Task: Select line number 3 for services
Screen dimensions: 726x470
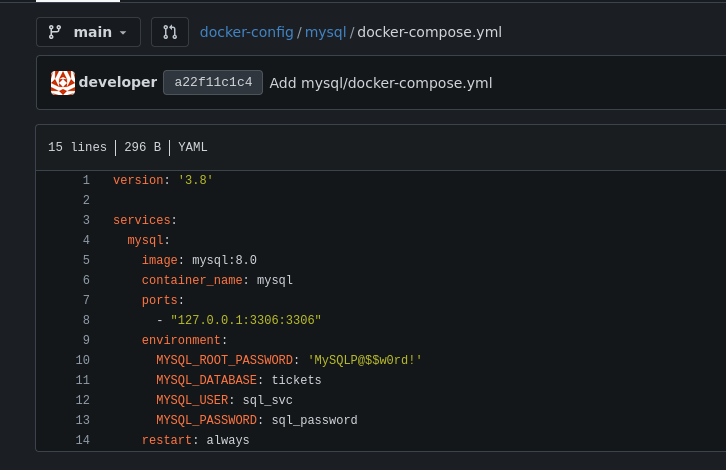Action: coord(86,220)
